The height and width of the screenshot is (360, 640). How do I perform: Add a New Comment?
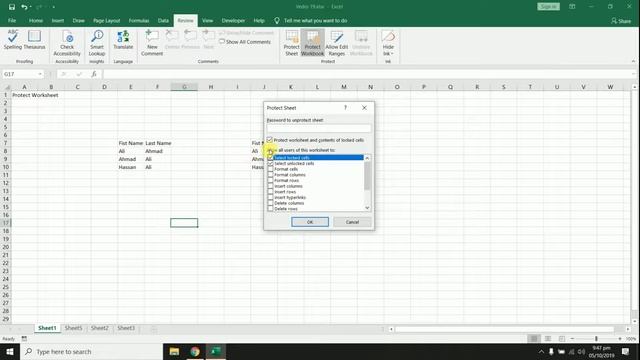[x=152, y=43]
